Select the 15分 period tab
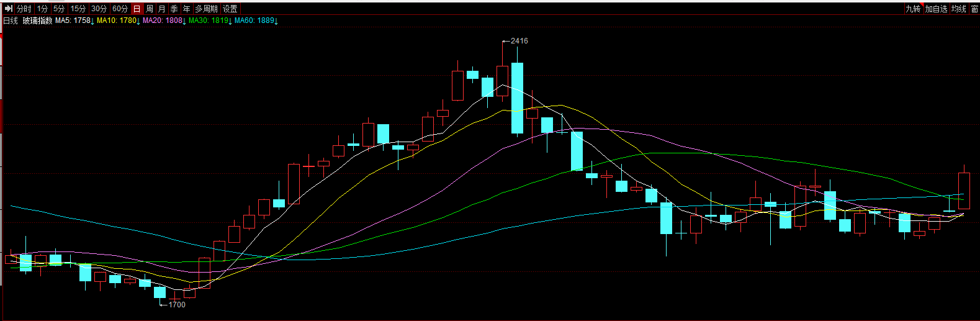Image resolution: width=980 pixels, height=321 pixels. pos(78,9)
